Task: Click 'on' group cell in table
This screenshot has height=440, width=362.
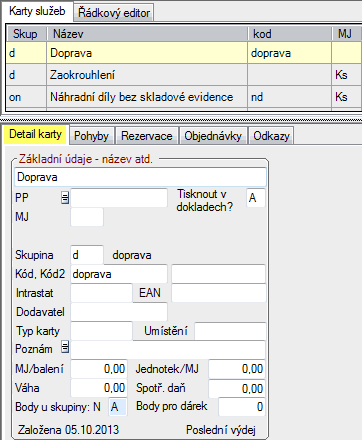Action: point(26,97)
